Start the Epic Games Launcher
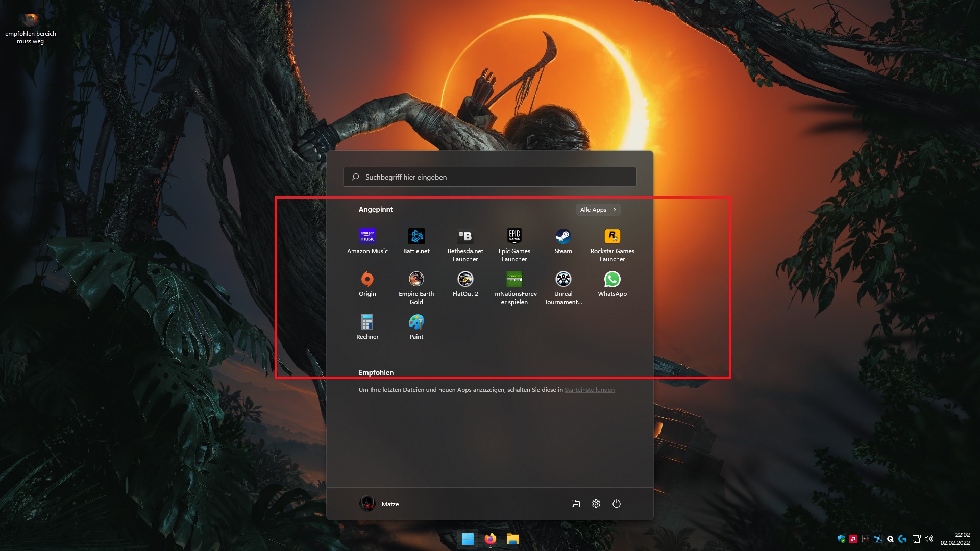 [x=514, y=241]
